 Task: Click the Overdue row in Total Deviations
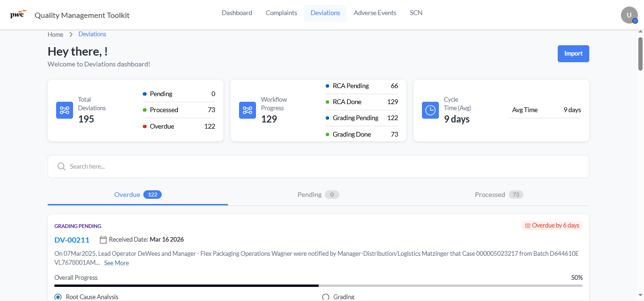179,126
